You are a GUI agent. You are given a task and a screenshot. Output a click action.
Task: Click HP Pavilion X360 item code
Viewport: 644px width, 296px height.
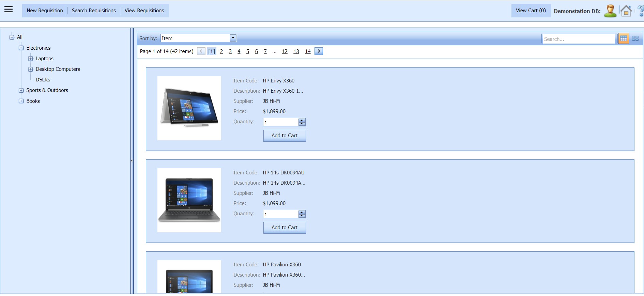tap(282, 265)
